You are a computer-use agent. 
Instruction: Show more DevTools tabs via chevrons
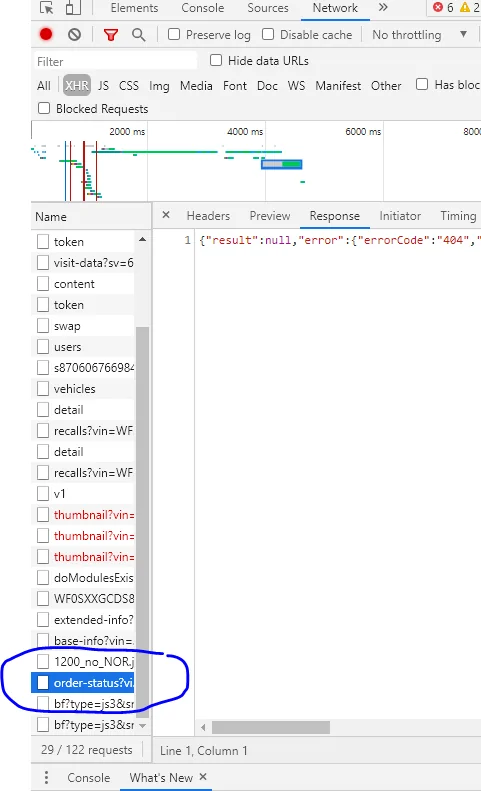[x=383, y=8]
